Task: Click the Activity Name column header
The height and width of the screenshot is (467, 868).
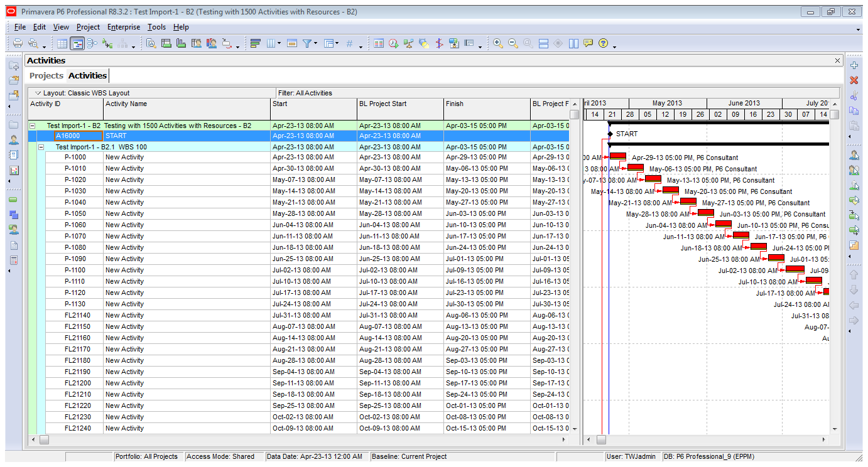Action: (x=187, y=109)
